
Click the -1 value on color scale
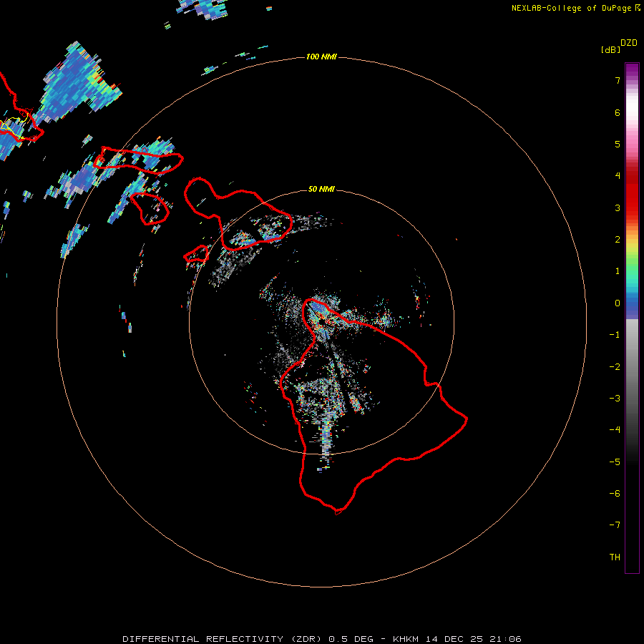coord(615,335)
